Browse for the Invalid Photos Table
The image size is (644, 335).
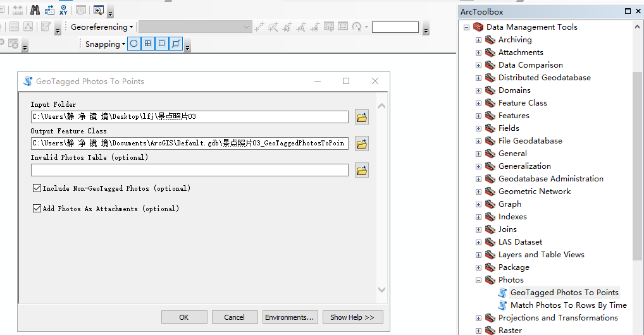(361, 171)
